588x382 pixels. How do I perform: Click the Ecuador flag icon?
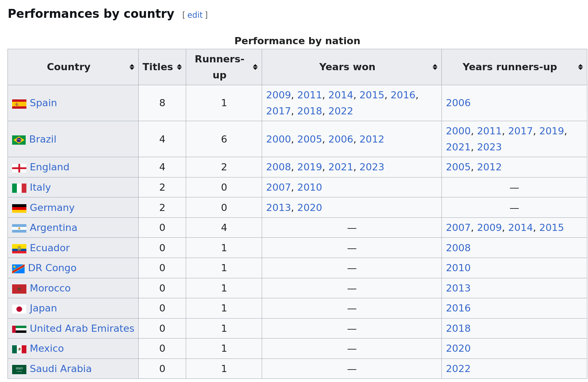point(19,249)
